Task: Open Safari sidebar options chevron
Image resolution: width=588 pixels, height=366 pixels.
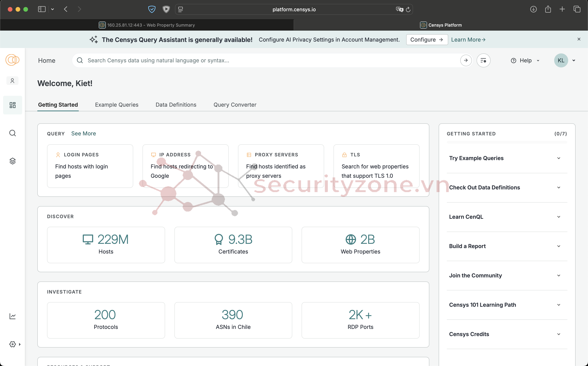Action: (52, 10)
